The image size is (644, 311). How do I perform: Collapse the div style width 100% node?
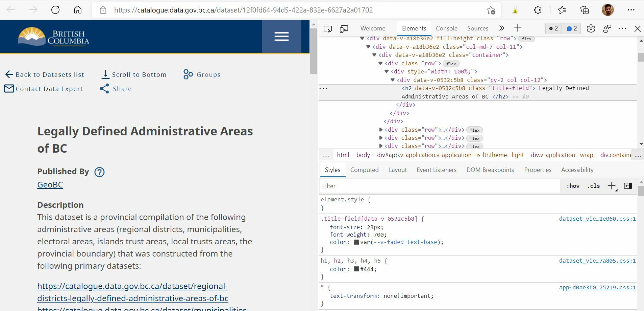(387, 71)
